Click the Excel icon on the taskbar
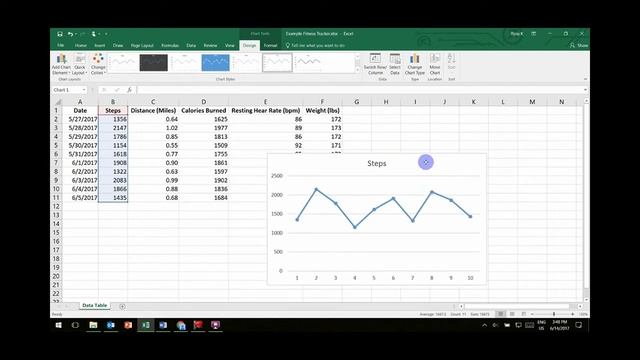This screenshot has width=640, height=360. click(x=146, y=325)
